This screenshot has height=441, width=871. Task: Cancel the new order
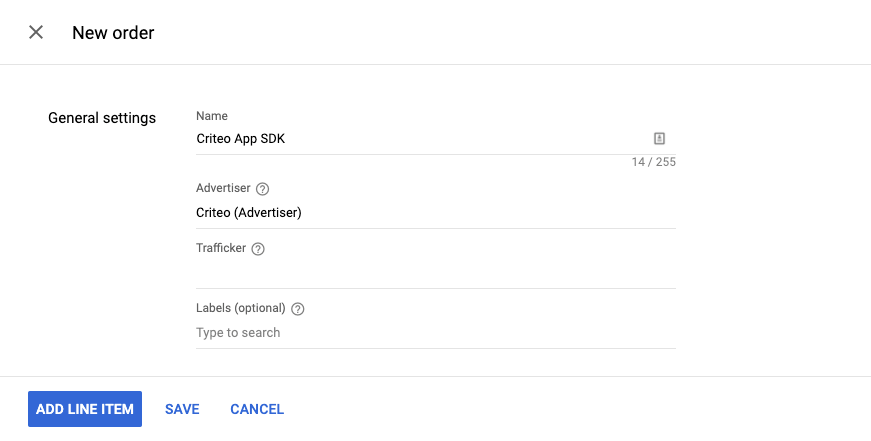(257, 409)
